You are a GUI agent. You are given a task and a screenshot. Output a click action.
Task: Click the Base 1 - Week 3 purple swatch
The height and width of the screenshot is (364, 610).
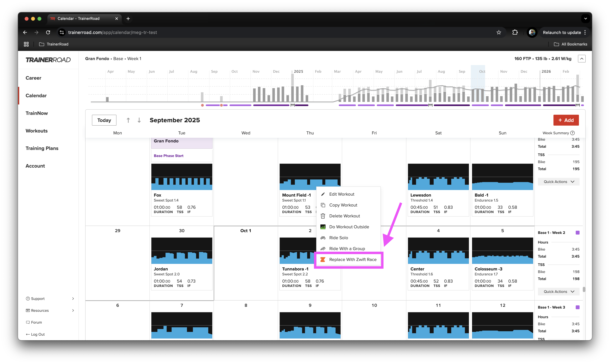(577, 307)
